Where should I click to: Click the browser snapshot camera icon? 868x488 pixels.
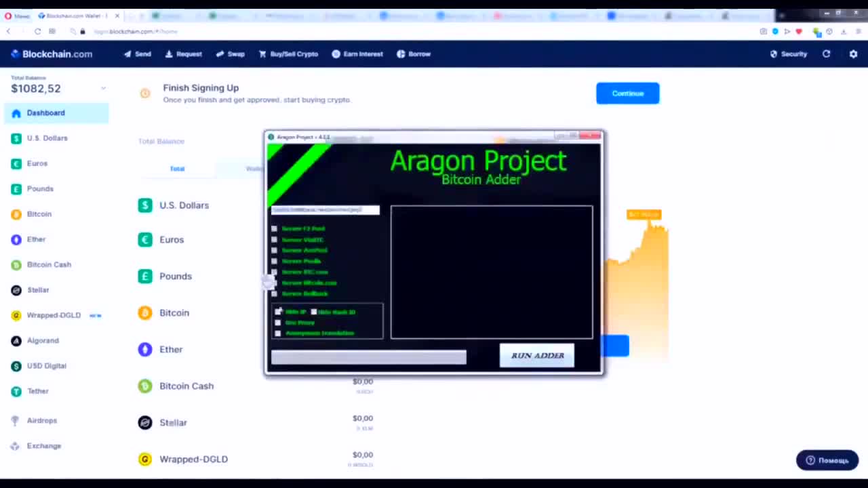[764, 31]
